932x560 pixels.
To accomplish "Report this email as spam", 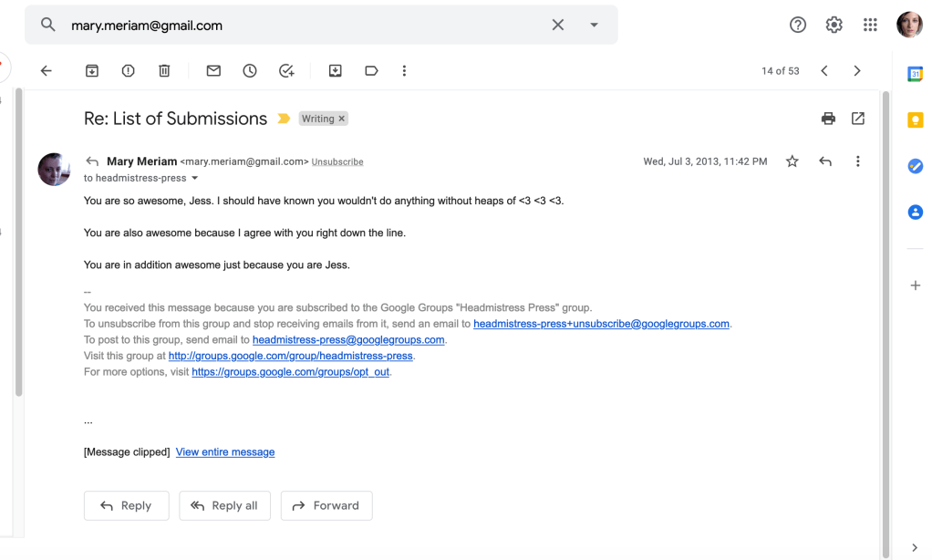I will [128, 71].
